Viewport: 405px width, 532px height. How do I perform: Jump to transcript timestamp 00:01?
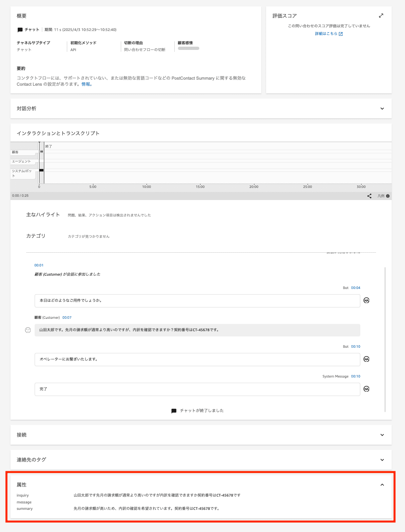(x=39, y=265)
